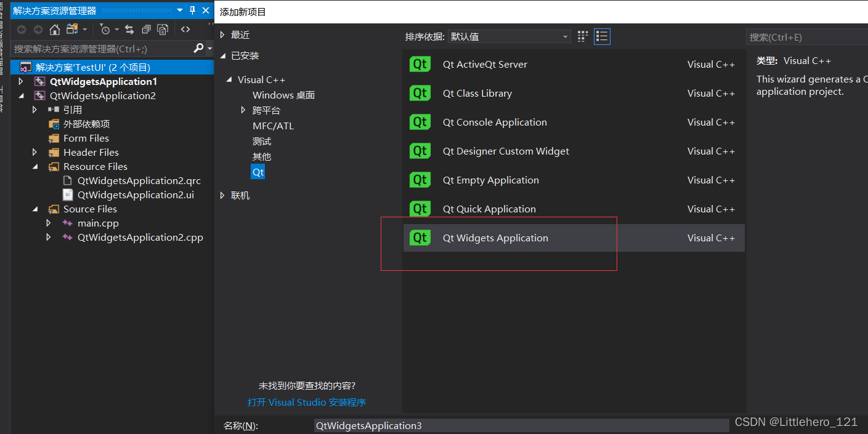Switch to small icons view

point(583,37)
